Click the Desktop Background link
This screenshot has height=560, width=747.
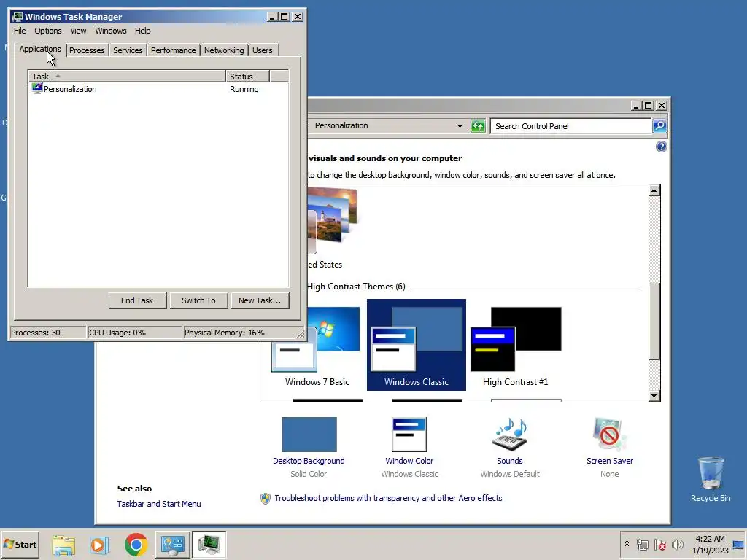(x=309, y=461)
